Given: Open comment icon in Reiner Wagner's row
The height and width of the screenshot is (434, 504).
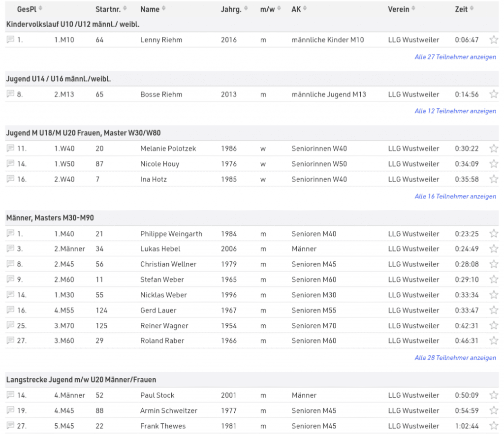Looking at the screenshot, I should [x=10, y=326].
